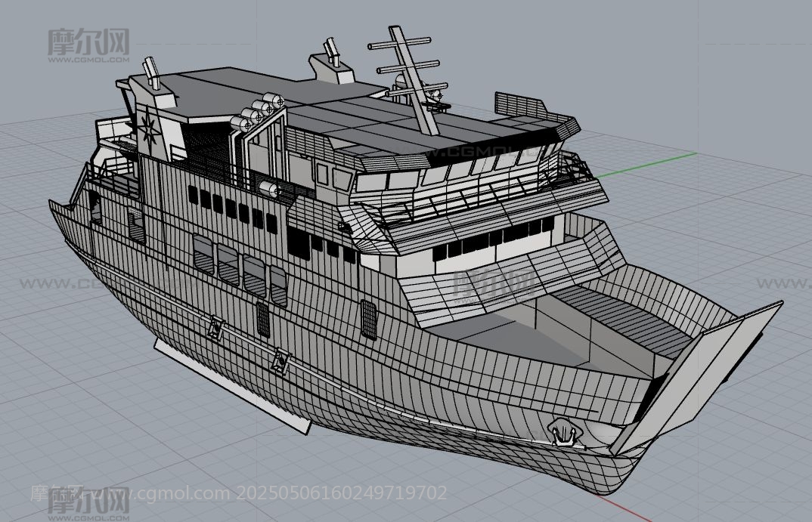Pick the single liferaft canister beside square portholes
This screenshot has width=812, height=522.
(270, 189)
